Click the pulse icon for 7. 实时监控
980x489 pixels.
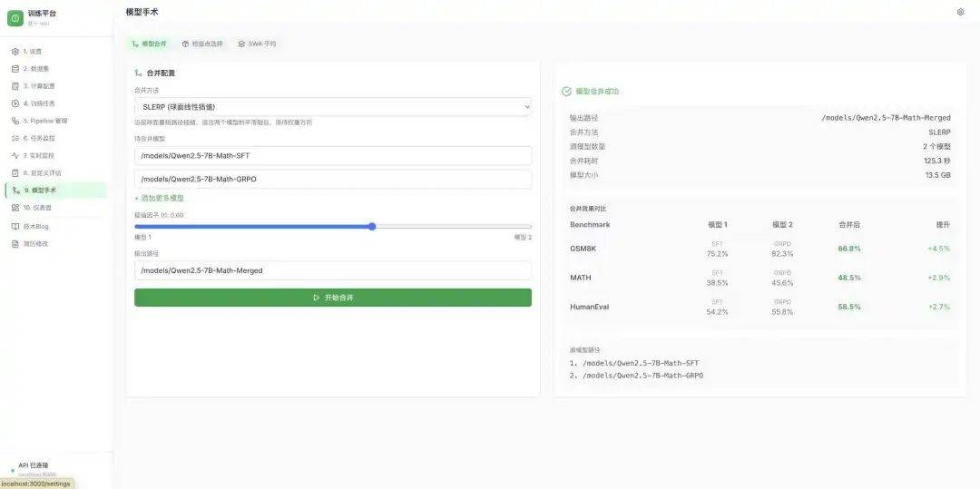point(15,156)
